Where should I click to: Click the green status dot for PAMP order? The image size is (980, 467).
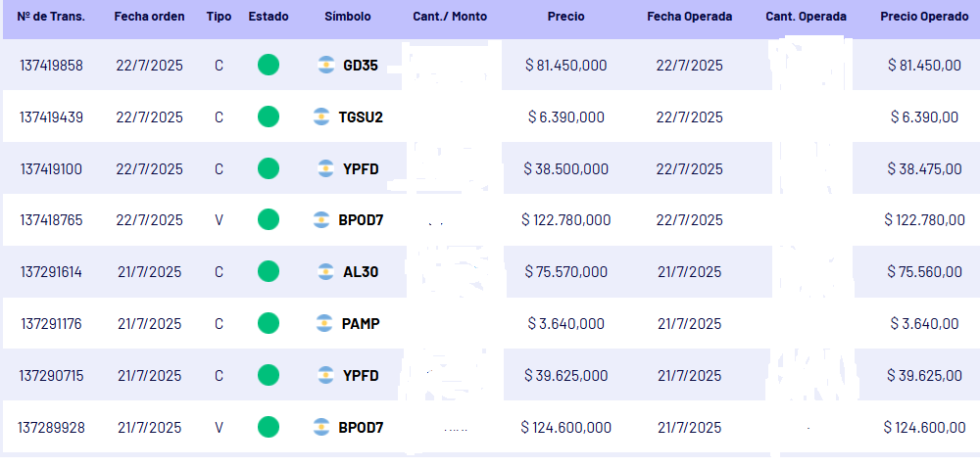269,324
